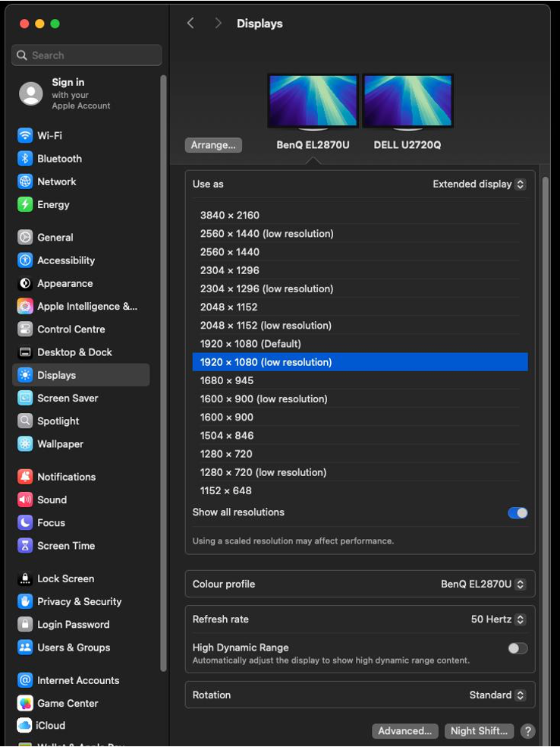Select the DELL U2720Q display thumbnail
This screenshot has height=747, width=560.
(407, 102)
